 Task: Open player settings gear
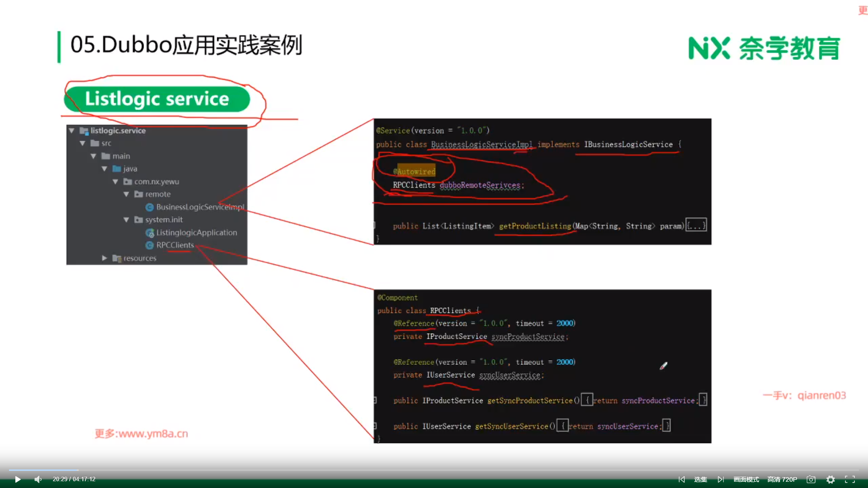coord(830,479)
